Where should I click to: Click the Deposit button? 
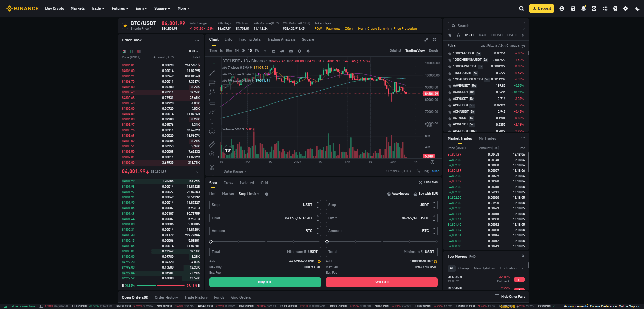pos(542,8)
